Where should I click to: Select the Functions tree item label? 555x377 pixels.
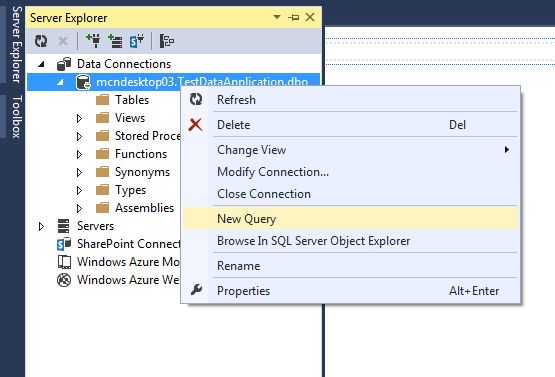tap(141, 154)
